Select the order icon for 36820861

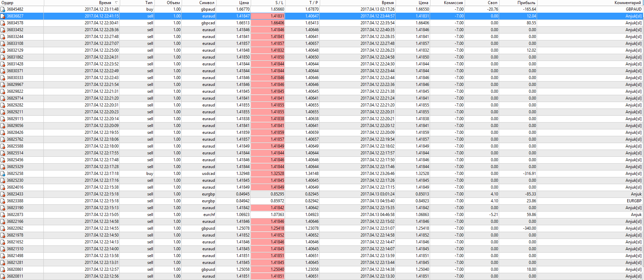(x=3, y=269)
